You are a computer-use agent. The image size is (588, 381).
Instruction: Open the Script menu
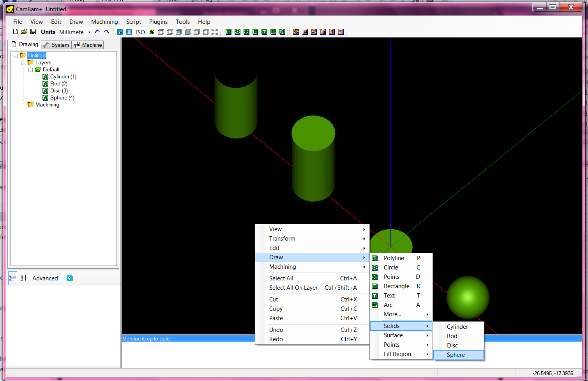134,22
